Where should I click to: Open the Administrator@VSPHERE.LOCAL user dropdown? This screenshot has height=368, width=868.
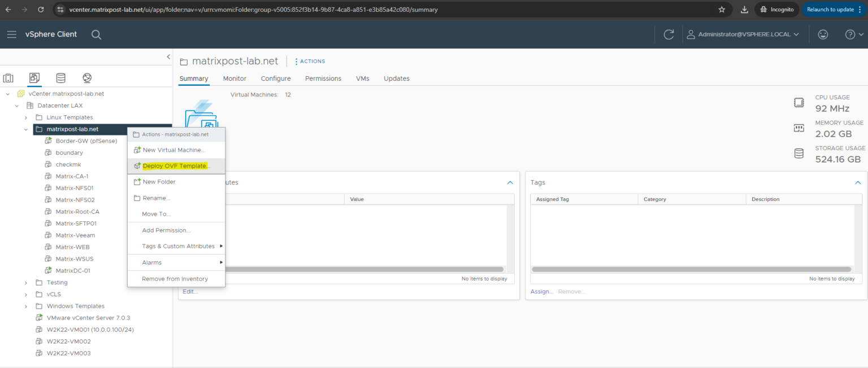[743, 34]
